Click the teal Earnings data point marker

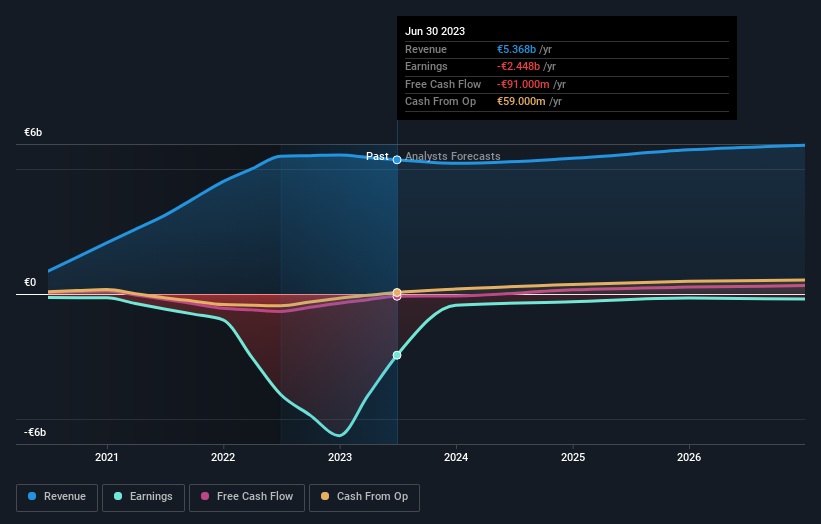click(x=397, y=355)
